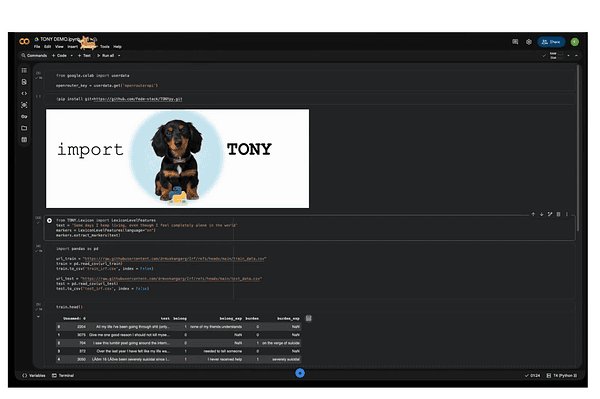Open the green user account avatar
600x399 pixels.
tap(574, 42)
